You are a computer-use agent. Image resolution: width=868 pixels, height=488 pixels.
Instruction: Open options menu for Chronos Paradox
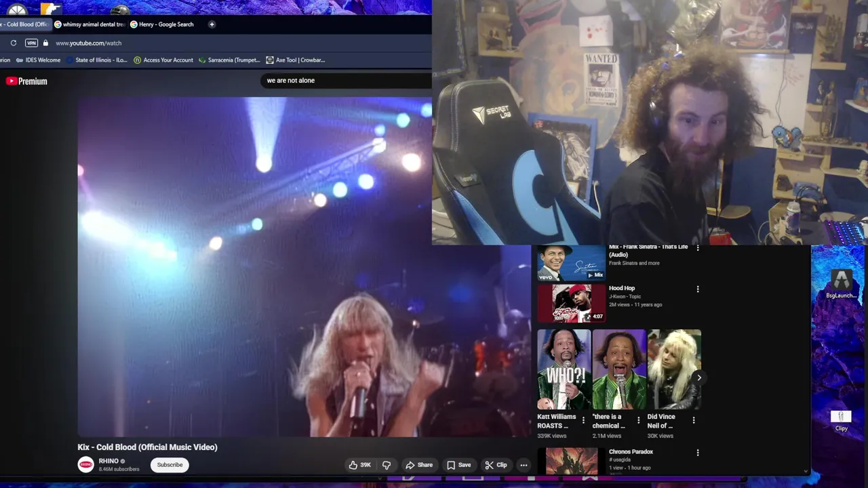(698, 453)
